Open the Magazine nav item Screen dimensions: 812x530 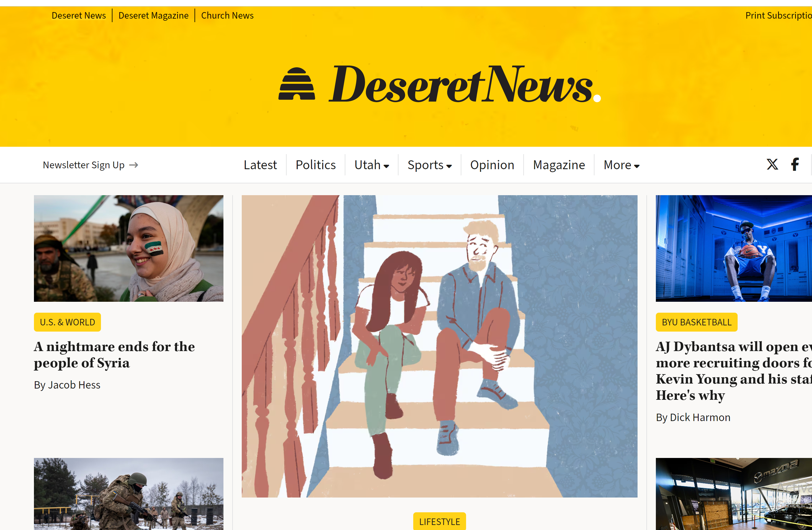point(559,165)
